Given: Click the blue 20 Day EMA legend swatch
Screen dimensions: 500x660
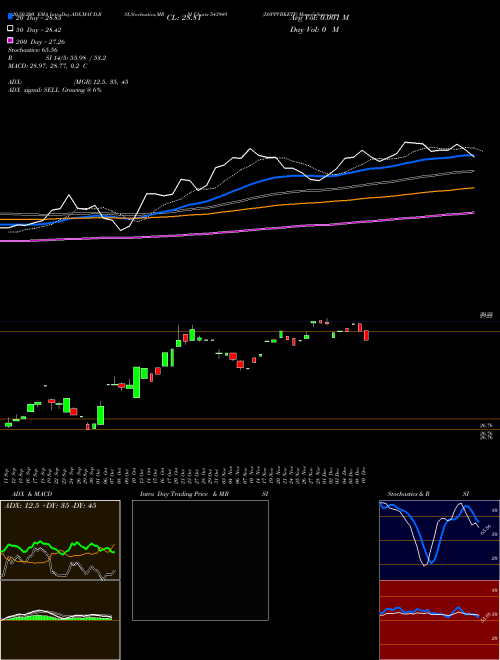Looking at the screenshot, I should 10,16.
